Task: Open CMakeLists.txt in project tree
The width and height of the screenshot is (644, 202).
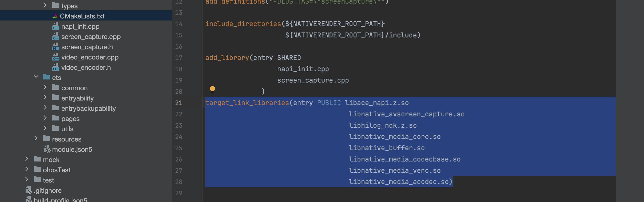Action: click(x=82, y=16)
